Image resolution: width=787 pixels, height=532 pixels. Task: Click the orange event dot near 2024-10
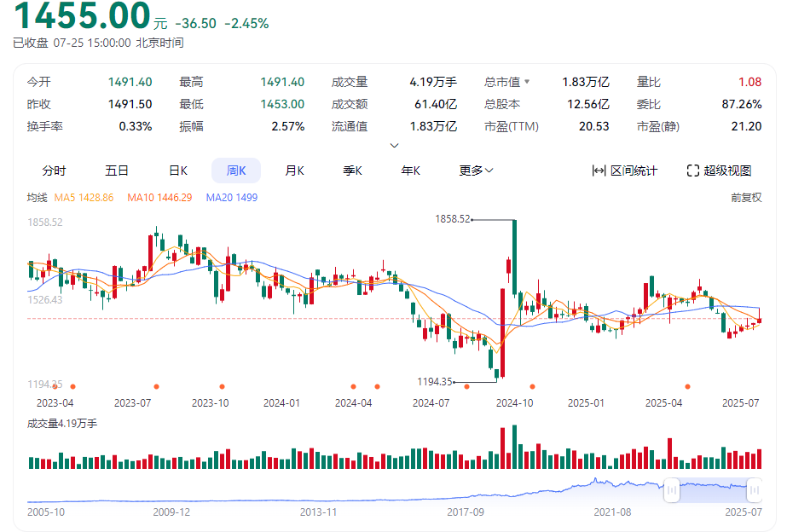pyautogui.click(x=532, y=386)
